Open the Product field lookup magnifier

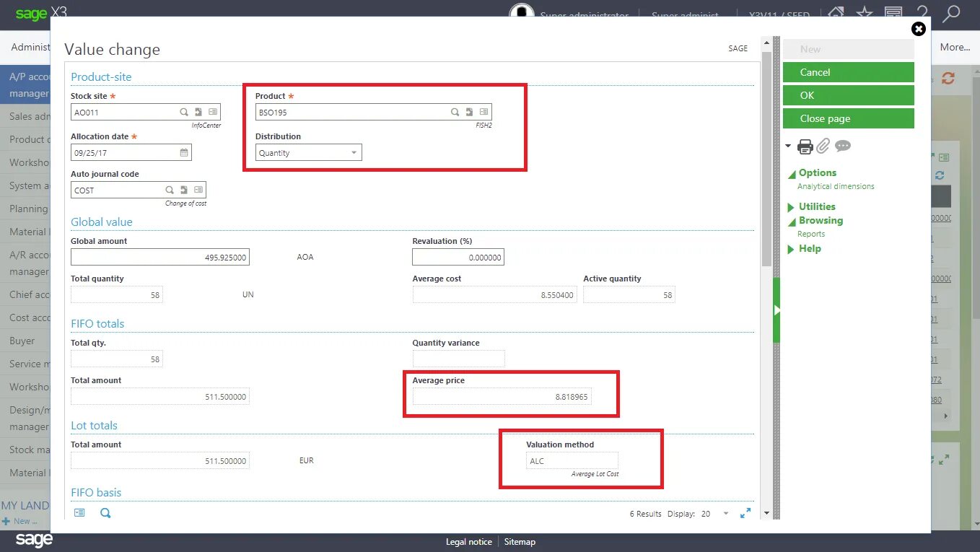pyautogui.click(x=455, y=112)
